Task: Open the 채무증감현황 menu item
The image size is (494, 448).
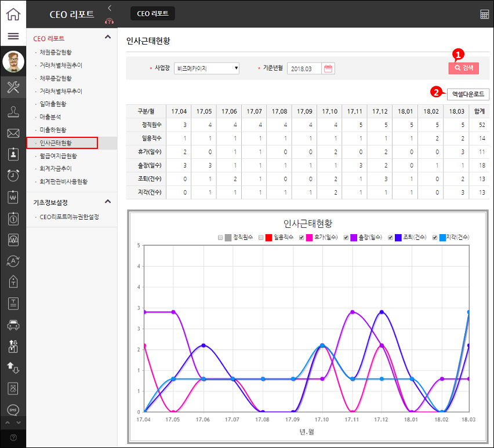Action: click(x=56, y=78)
